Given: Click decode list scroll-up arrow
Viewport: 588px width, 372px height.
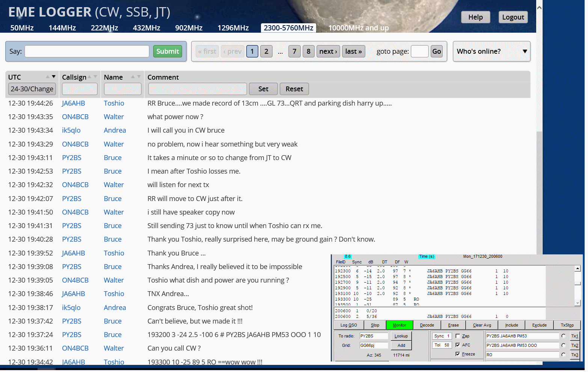Looking at the screenshot, I should 577,269.
